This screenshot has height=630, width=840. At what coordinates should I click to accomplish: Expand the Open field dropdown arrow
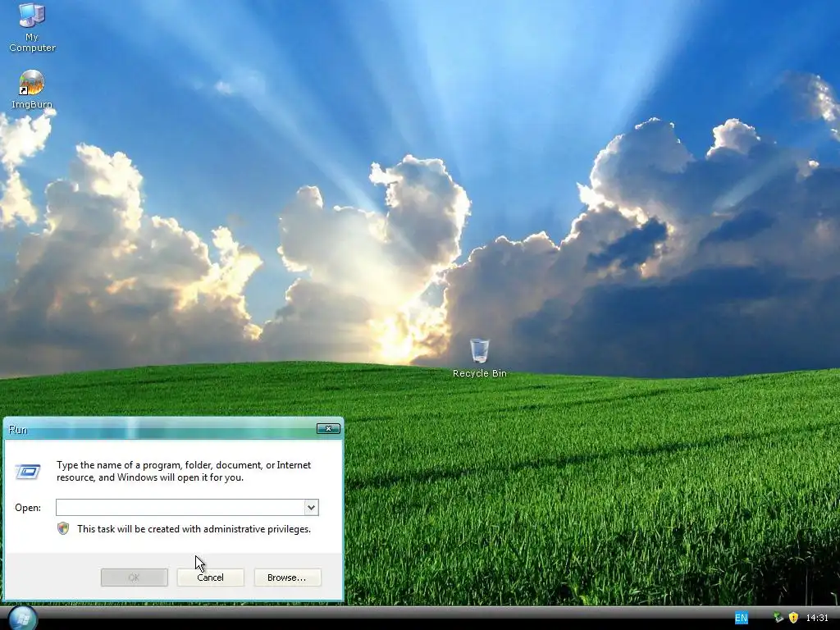pos(311,507)
